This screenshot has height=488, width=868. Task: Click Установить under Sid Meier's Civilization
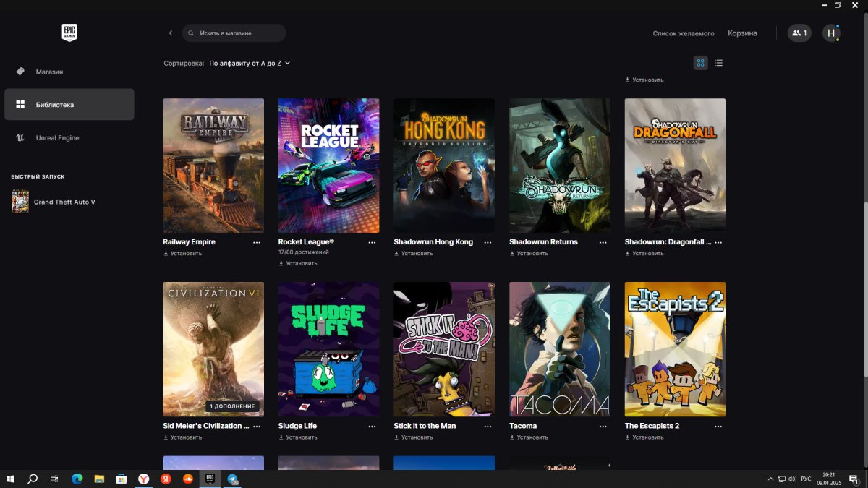(x=183, y=437)
